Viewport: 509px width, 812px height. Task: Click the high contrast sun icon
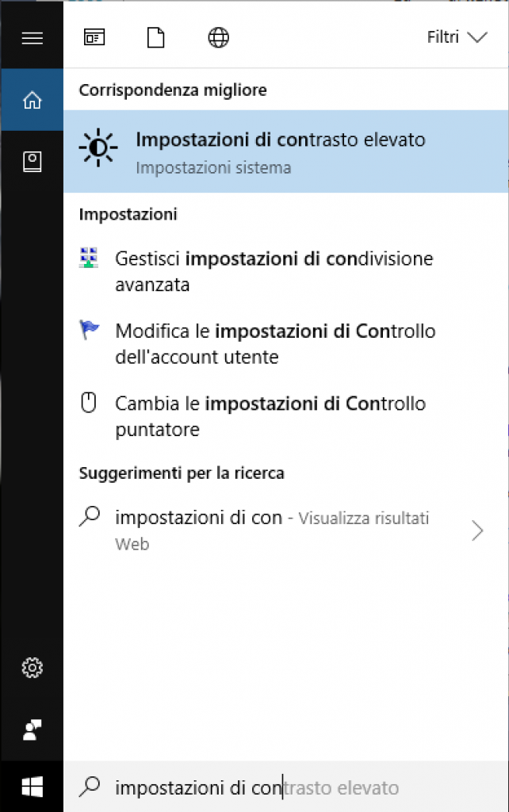click(x=98, y=148)
